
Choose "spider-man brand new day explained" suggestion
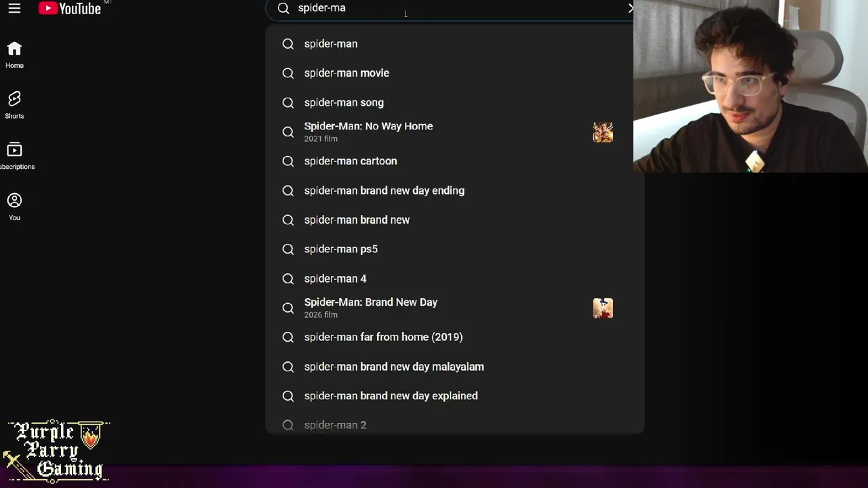[454, 396]
